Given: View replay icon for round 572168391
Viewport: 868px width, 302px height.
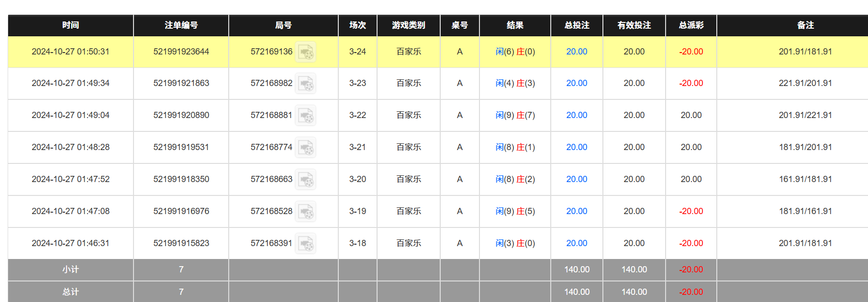Looking at the screenshot, I should click(305, 244).
